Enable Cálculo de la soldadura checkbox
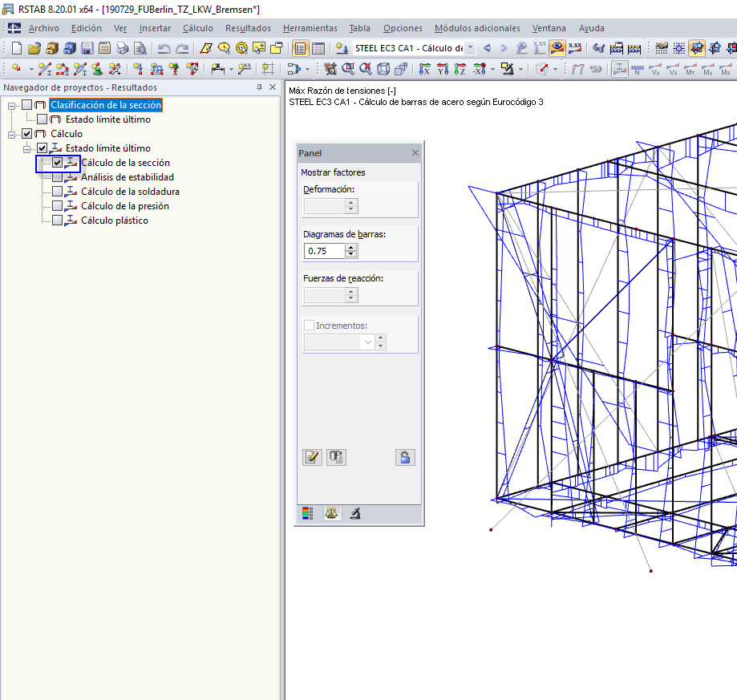Image resolution: width=737 pixels, height=700 pixels. tap(58, 192)
